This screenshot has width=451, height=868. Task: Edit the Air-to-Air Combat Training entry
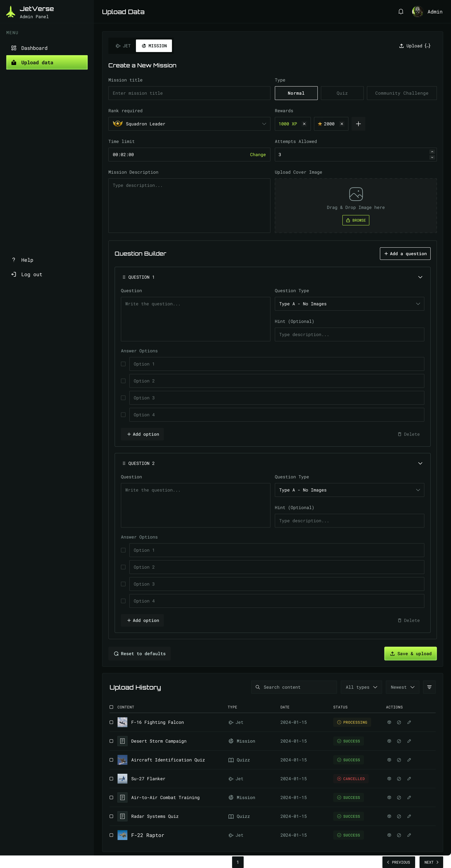click(x=409, y=798)
